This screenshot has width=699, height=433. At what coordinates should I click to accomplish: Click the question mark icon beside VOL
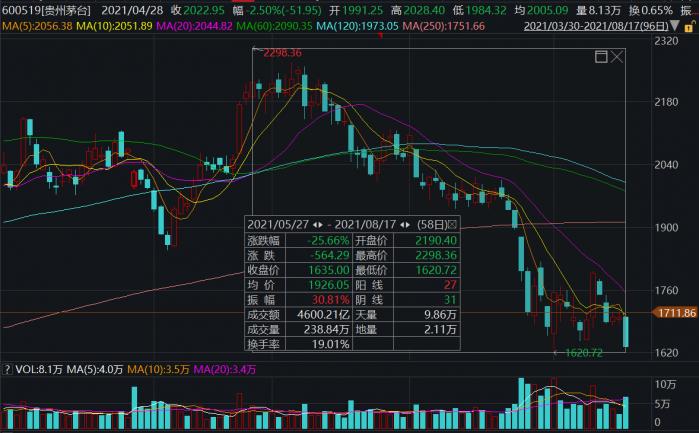coord(7,369)
